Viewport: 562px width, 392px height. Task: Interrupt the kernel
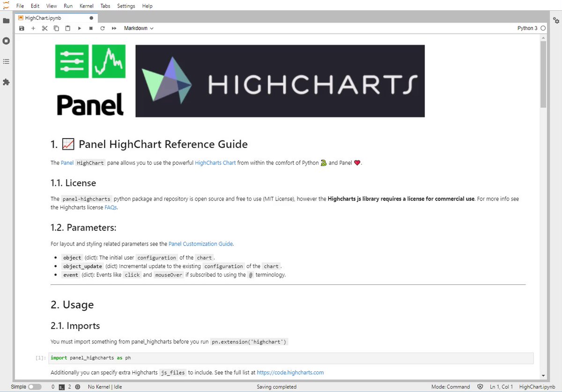pyautogui.click(x=90, y=28)
